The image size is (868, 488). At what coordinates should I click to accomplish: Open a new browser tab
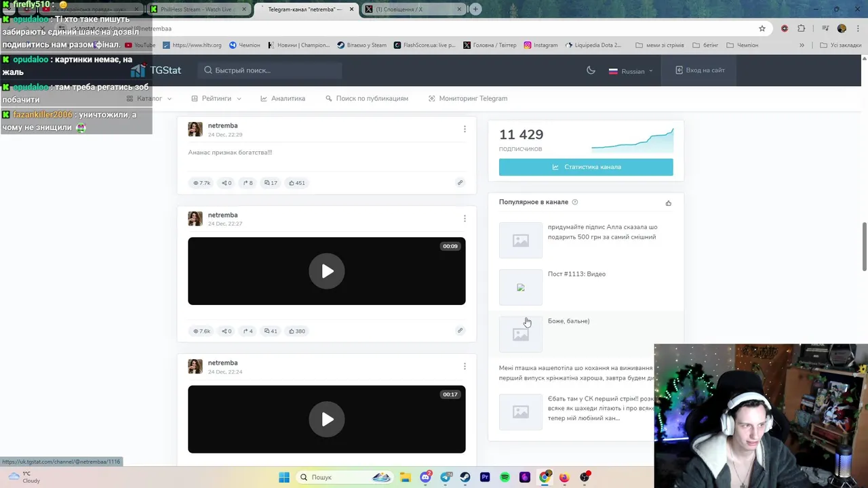tap(475, 9)
